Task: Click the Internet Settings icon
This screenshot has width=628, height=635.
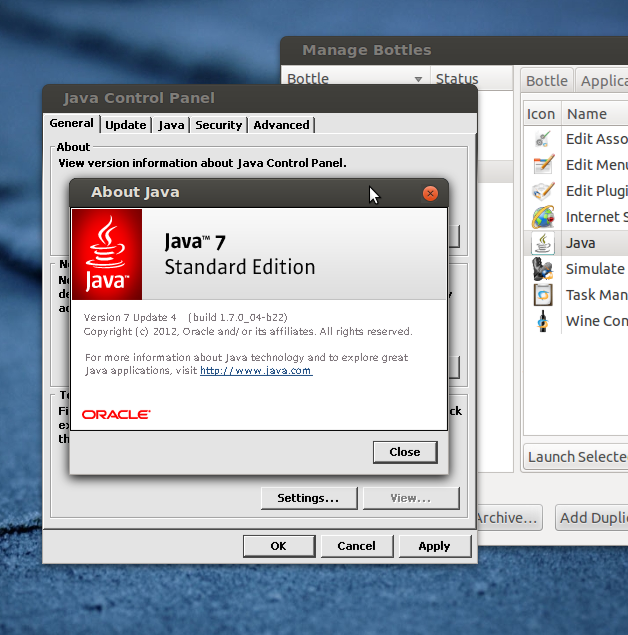Action: pos(542,217)
